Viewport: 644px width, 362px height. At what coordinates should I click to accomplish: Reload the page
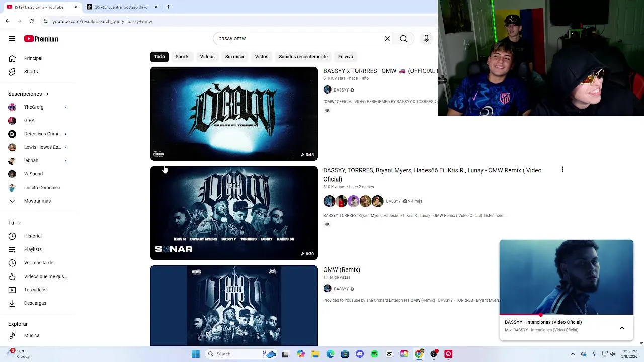point(31,21)
